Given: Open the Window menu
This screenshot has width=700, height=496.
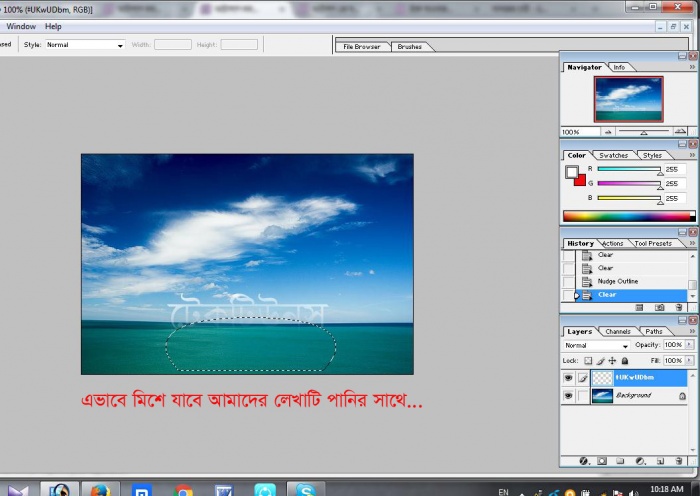Looking at the screenshot, I should point(21,26).
